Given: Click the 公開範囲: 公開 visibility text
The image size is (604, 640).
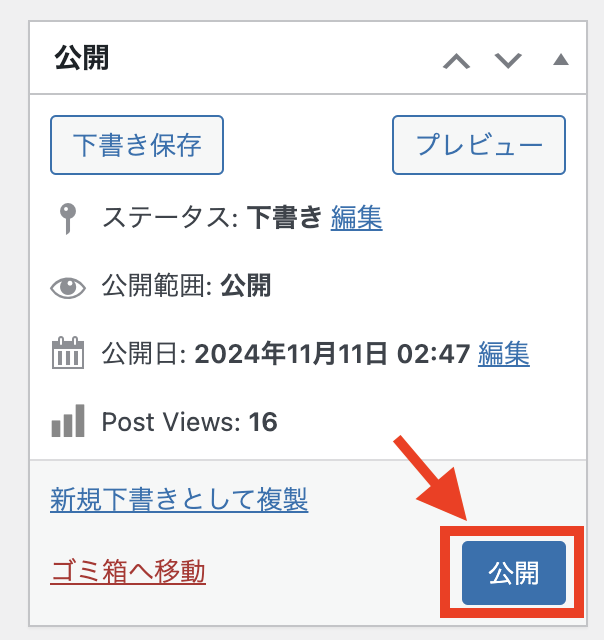Looking at the screenshot, I should pyautogui.click(x=186, y=285).
